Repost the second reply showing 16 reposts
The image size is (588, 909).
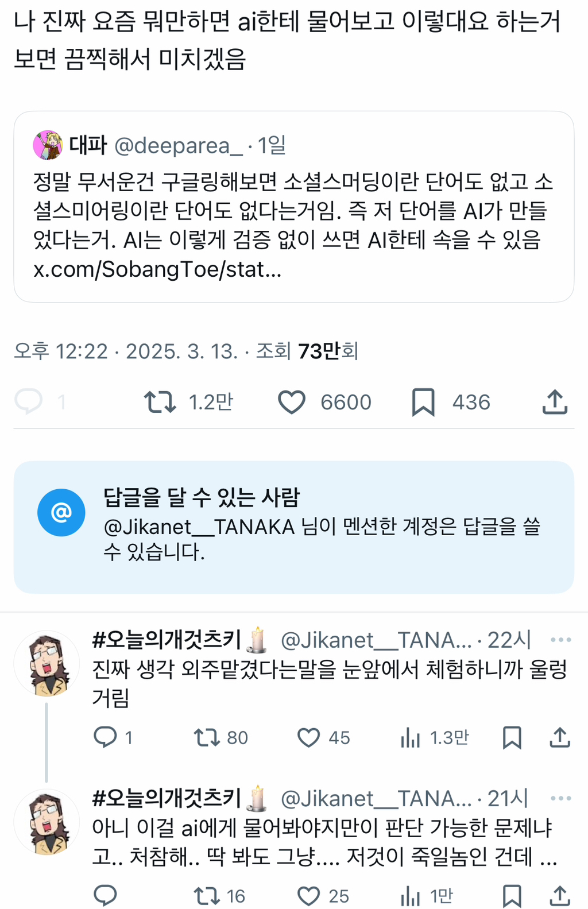coord(206,896)
